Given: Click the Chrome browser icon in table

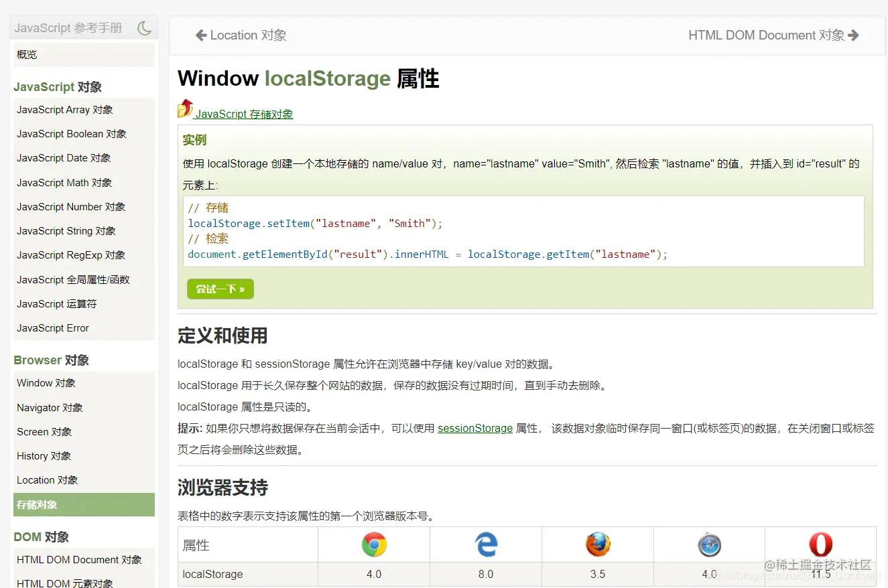Looking at the screenshot, I should [x=374, y=544].
